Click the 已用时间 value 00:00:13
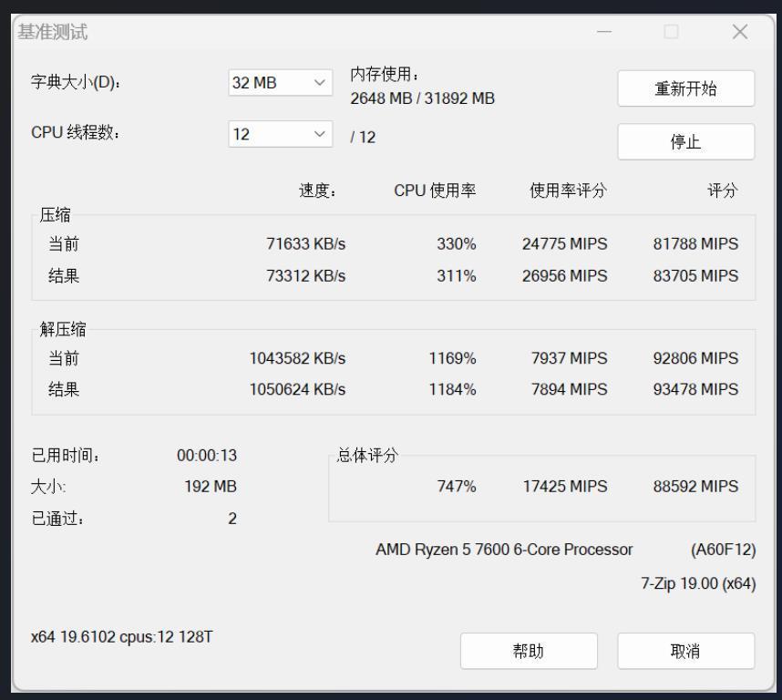782x700 pixels. (x=207, y=456)
